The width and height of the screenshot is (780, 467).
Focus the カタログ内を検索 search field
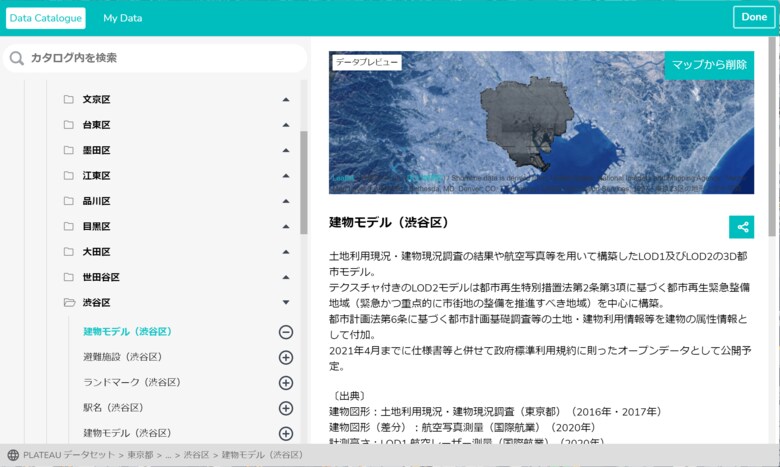point(155,58)
